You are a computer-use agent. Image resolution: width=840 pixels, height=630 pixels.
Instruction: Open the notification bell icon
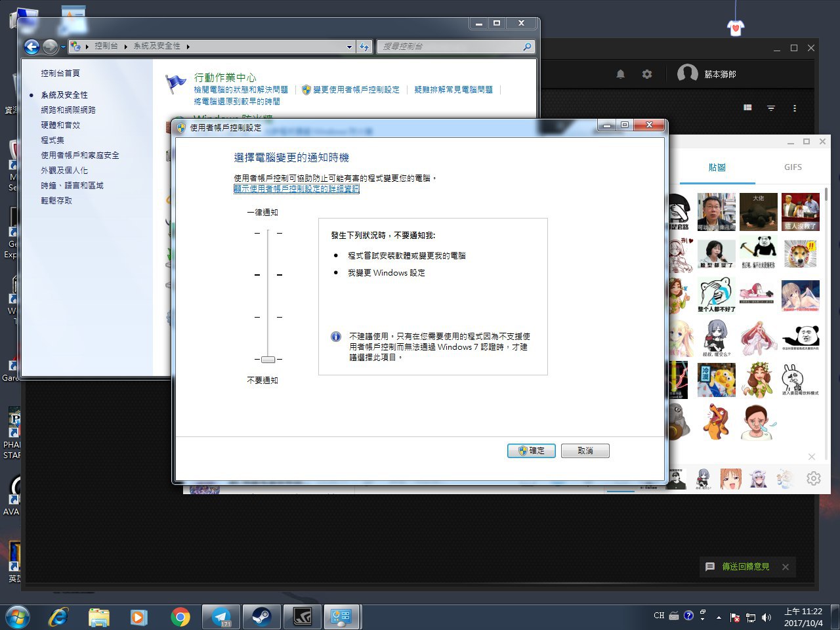pos(620,74)
